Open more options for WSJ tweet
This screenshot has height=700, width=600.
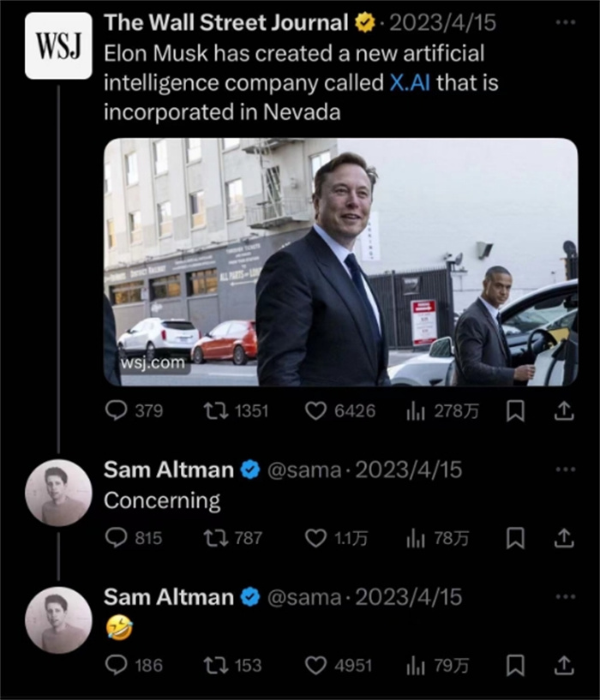pyautogui.click(x=565, y=21)
